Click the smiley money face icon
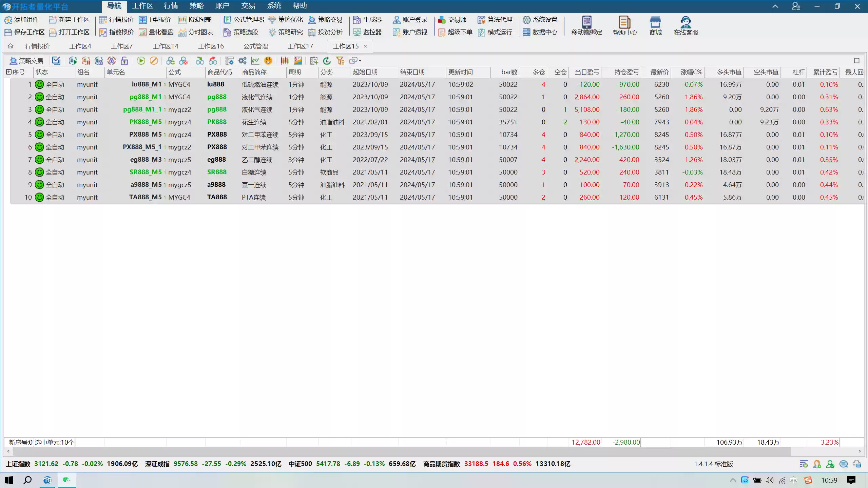 coord(268,61)
